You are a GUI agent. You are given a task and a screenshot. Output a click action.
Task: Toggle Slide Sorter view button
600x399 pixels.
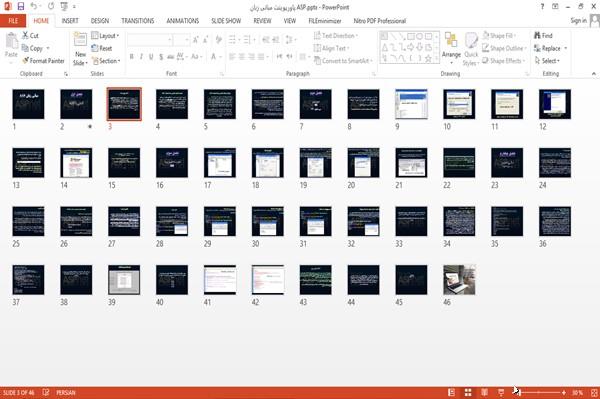(x=468, y=392)
